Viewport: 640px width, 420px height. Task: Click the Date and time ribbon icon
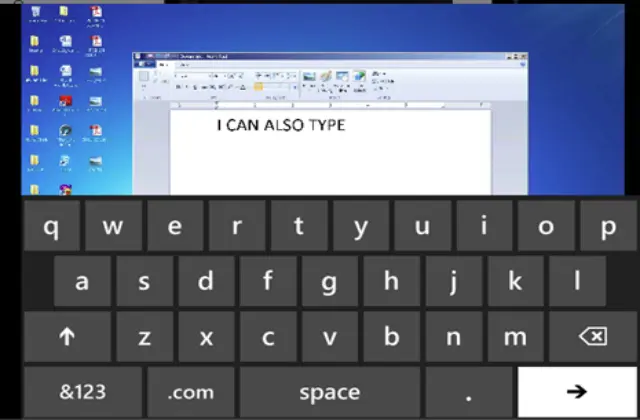click(342, 78)
